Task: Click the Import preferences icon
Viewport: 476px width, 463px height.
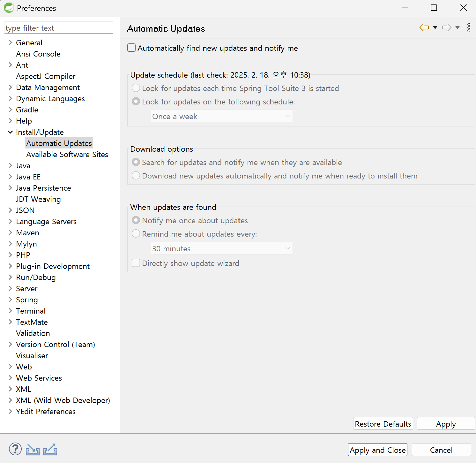Action: coord(33,450)
